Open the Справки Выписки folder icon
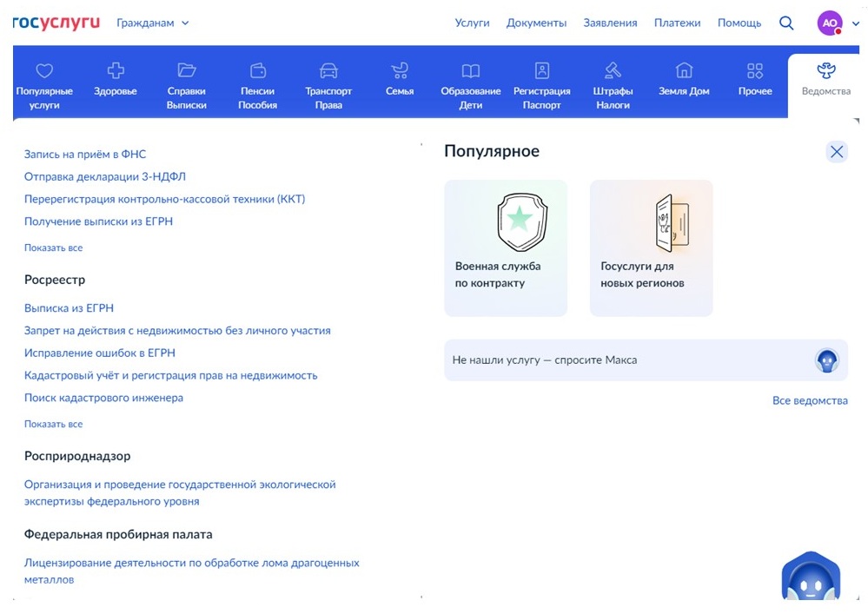The width and height of the screenshot is (868, 614). (x=187, y=70)
